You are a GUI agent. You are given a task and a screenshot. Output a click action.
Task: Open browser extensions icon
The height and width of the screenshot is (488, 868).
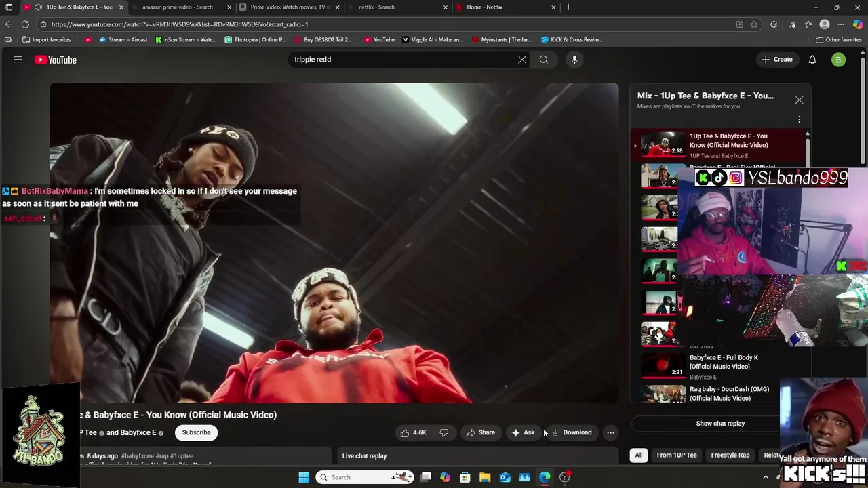tap(774, 24)
